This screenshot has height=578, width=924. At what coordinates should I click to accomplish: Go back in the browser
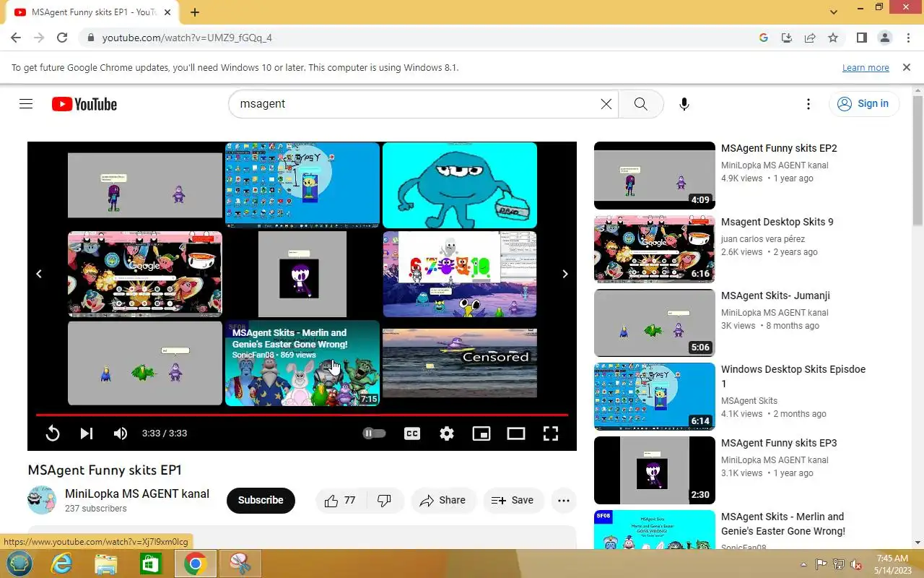[x=16, y=38]
